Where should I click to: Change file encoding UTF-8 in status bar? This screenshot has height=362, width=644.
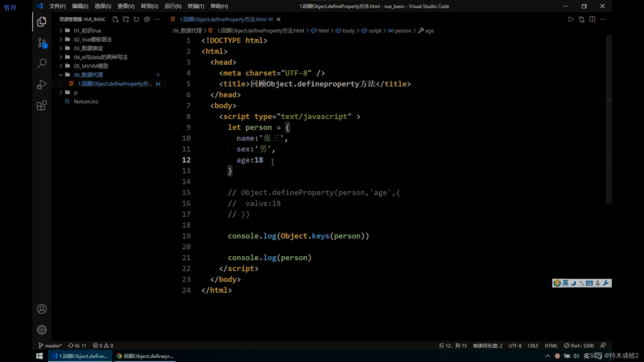point(515,346)
